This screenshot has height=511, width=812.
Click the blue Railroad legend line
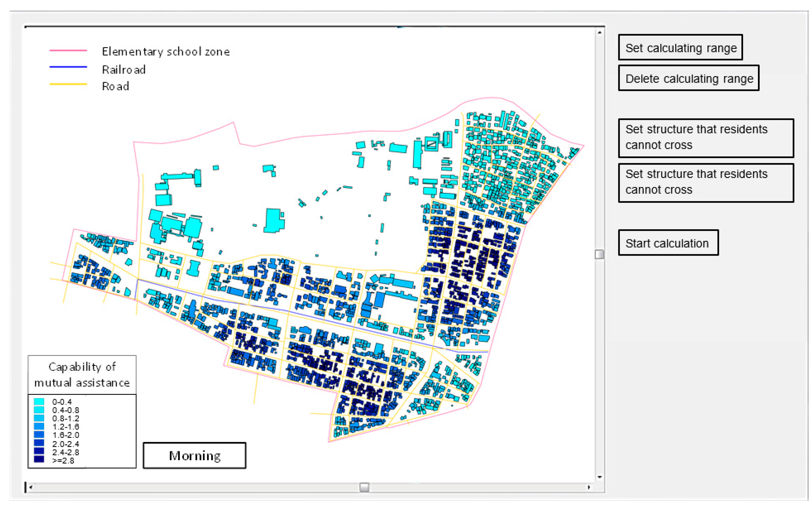pos(68,67)
